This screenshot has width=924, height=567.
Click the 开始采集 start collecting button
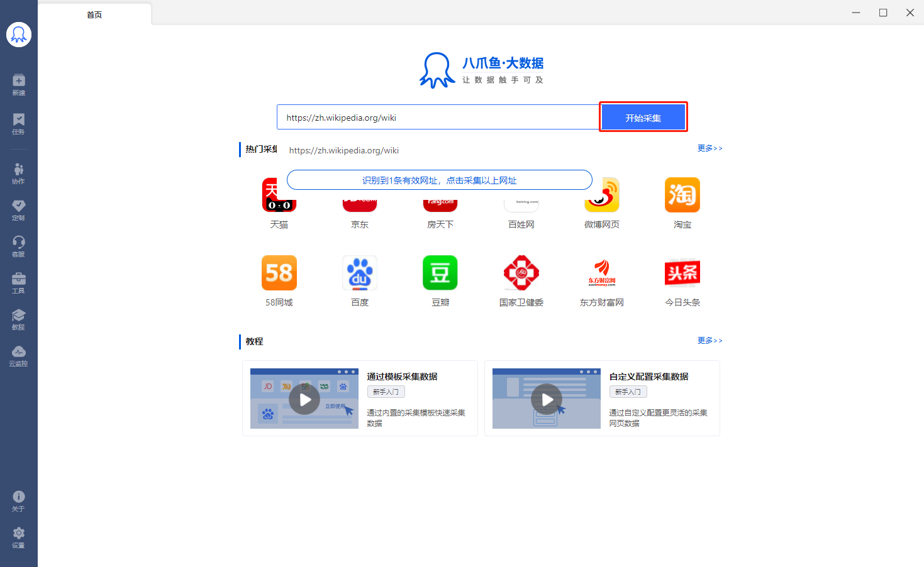[x=643, y=118]
